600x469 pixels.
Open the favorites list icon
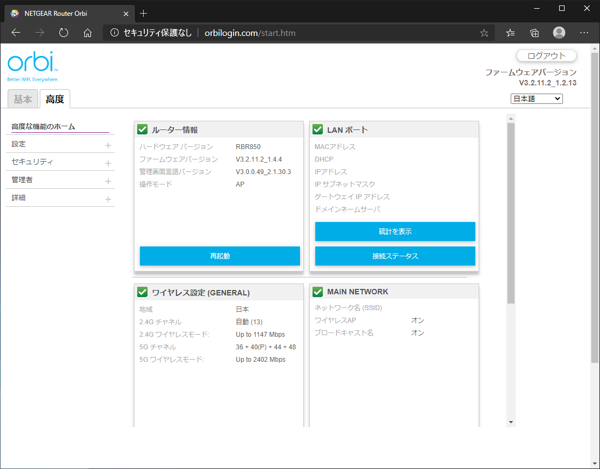coord(510,33)
